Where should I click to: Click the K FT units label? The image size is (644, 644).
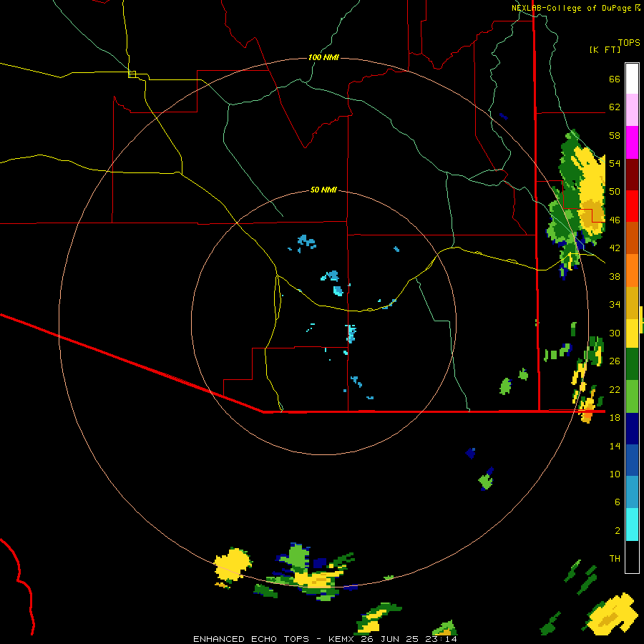point(605,49)
